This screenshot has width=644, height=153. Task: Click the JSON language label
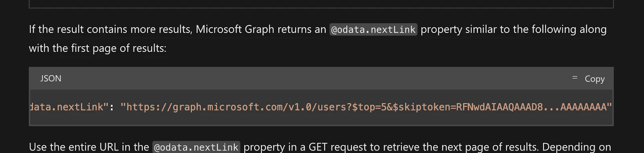coord(51,78)
